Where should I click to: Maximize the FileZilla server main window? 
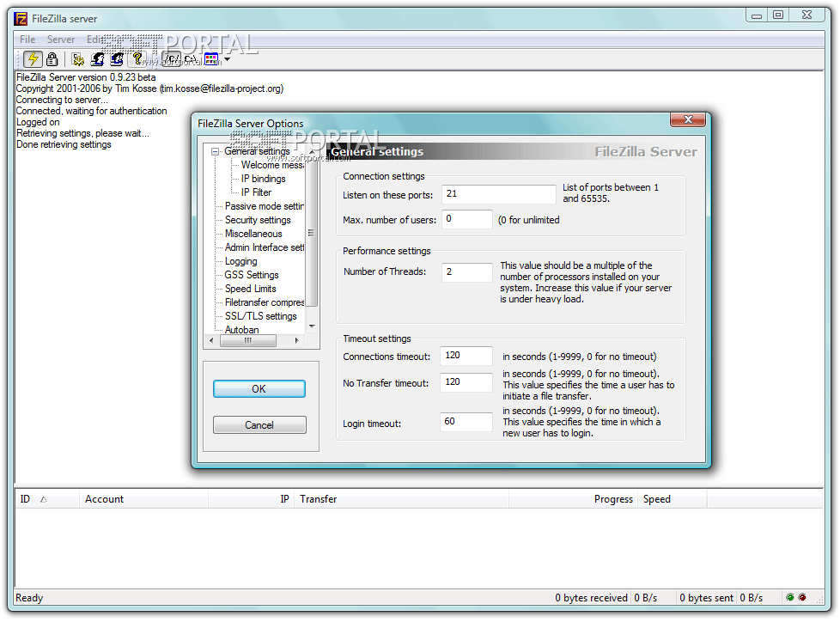[778, 15]
